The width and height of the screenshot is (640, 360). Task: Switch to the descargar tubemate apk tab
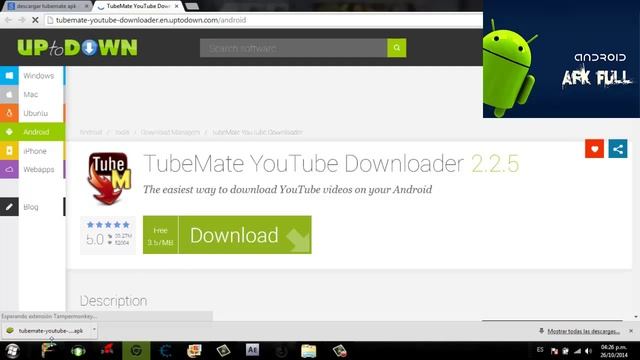pos(46,6)
